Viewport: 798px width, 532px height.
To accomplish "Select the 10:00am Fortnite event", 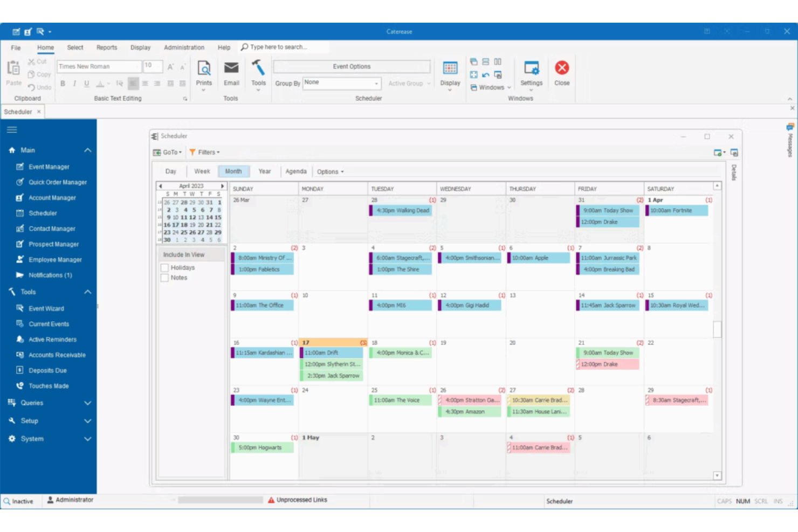I will pos(677,211).
